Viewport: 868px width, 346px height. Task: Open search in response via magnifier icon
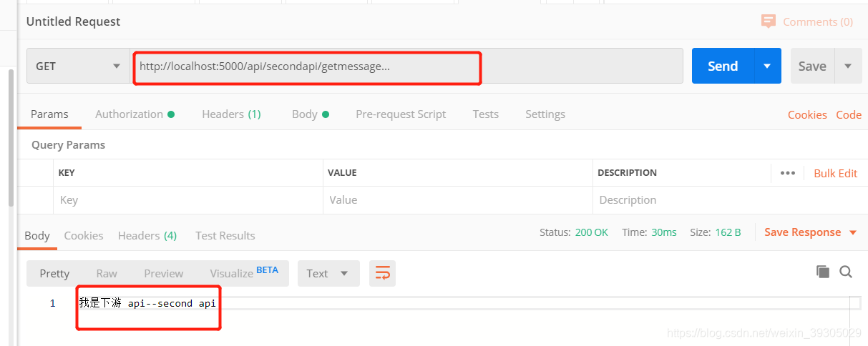coord(846,272)
